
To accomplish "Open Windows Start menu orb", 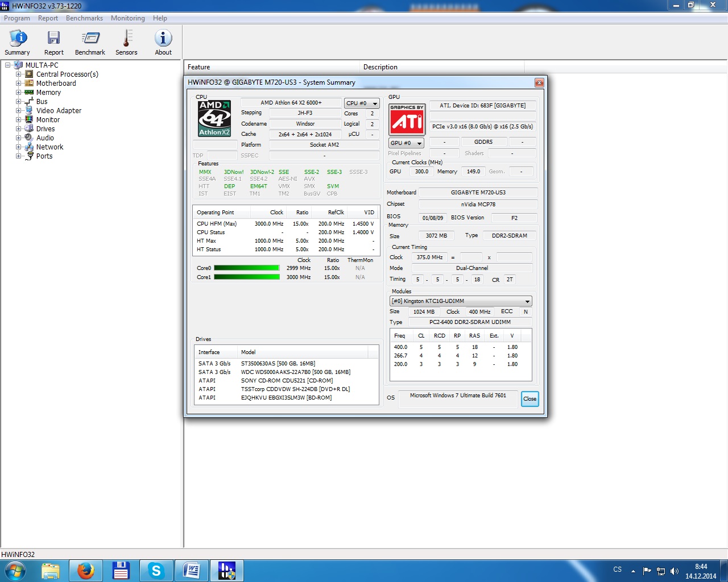I will click(15, 571).
